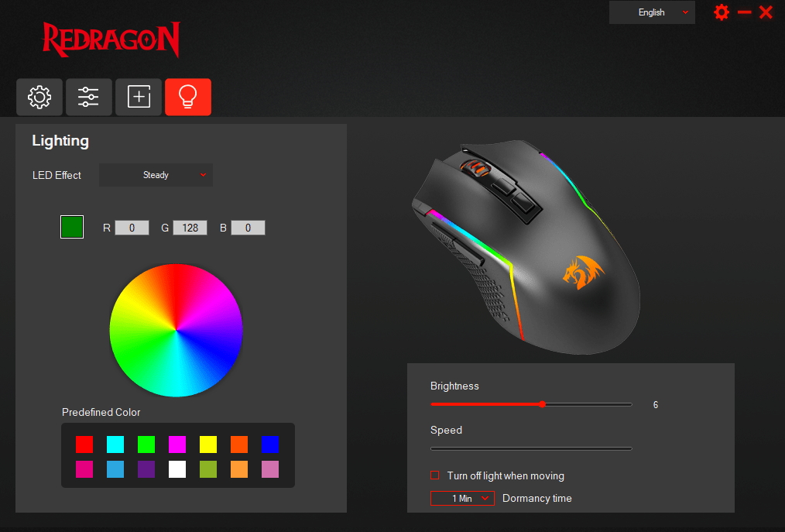Expand the LED Effect dropdown
The height and width of the screenshot is (532, 785).
point(156,175)
